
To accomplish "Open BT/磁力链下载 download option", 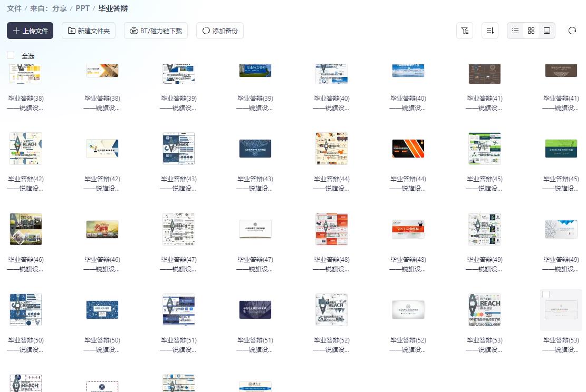I will pyautogui.click(x=156, y=31).
